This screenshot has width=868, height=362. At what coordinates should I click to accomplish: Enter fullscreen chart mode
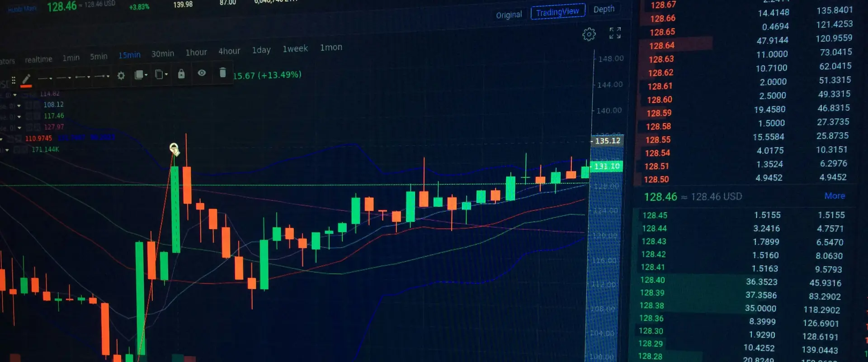tap(615, 33)
